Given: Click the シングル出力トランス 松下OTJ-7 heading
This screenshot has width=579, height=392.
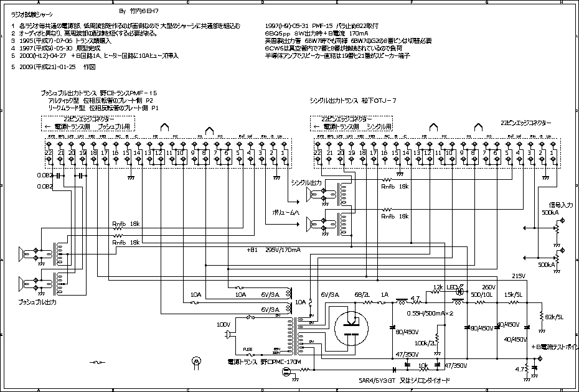Looking at the screenshot, I should pos(353,100).
